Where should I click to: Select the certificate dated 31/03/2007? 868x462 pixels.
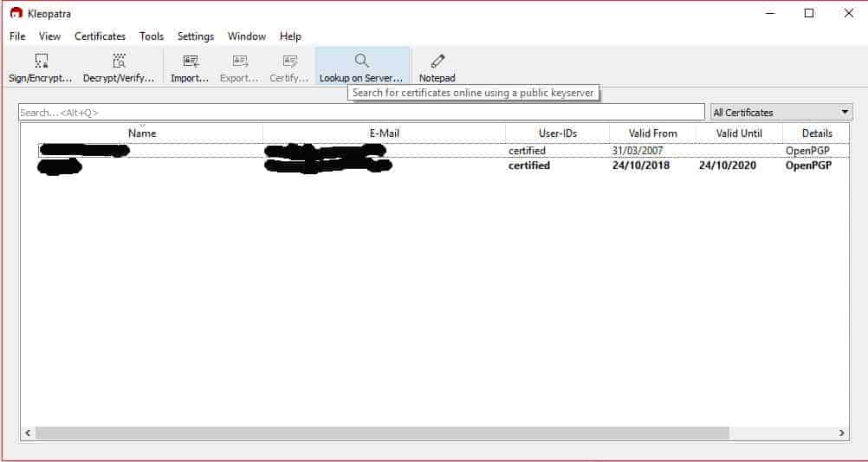[x=435, y=151]
